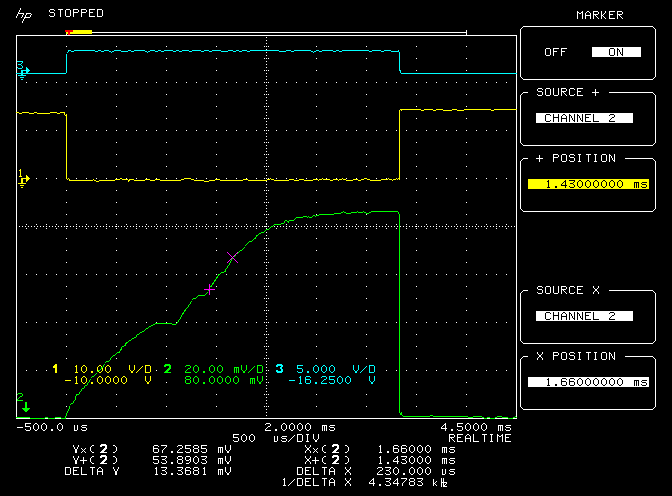Change SOURCE + from Channel 2
Screen dimensions: 672x496
point(584,118)
